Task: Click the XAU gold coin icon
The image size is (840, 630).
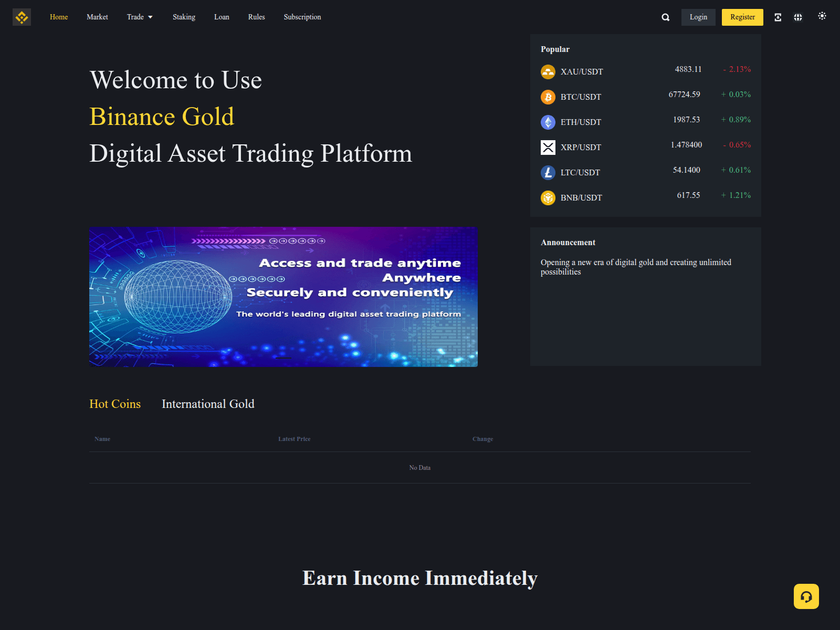Action: click(x=548, y=72)
